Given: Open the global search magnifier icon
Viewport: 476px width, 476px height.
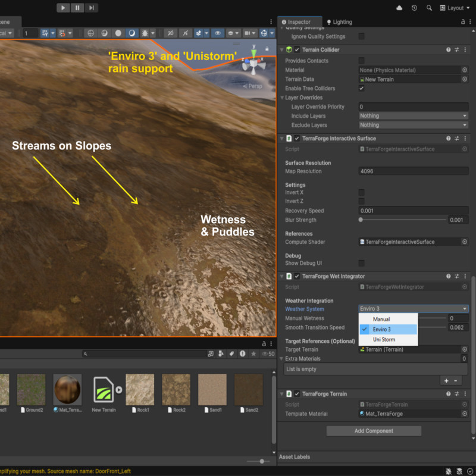Looking at the screenshot, I should [x=429, y=8].
